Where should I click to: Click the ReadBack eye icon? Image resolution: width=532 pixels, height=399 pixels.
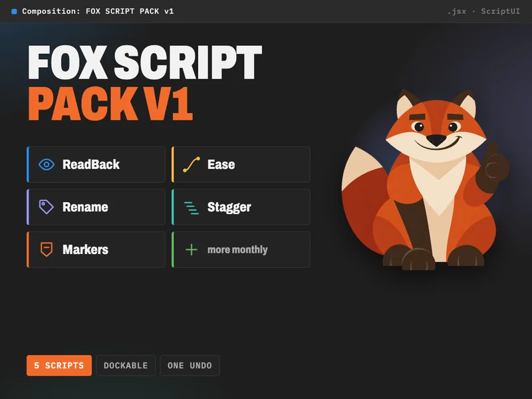click(x=47, y=164)
